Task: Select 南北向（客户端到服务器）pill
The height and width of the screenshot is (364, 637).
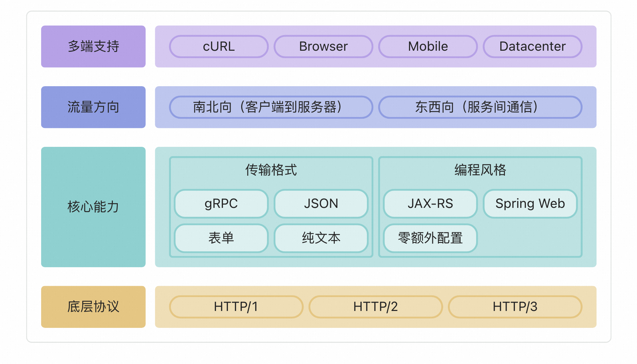Action: click(271, 107)
